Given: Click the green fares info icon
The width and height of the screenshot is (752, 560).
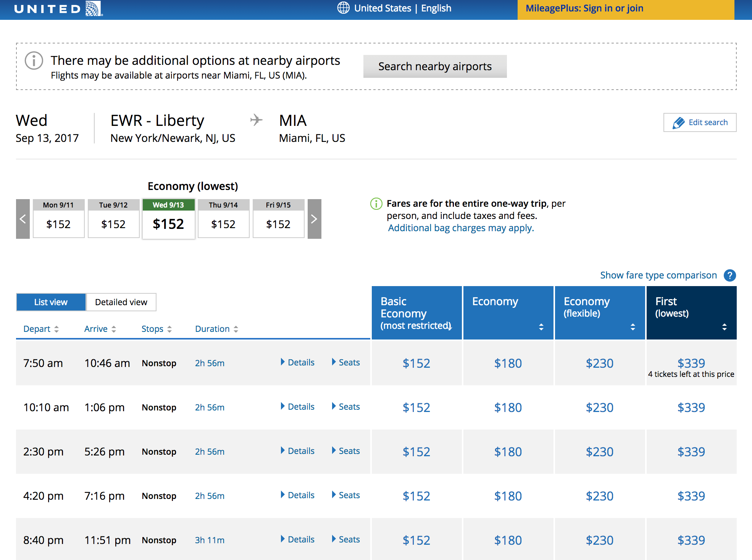Looking at the screenshot, I should pyautogui.click(x=376, y=204).
